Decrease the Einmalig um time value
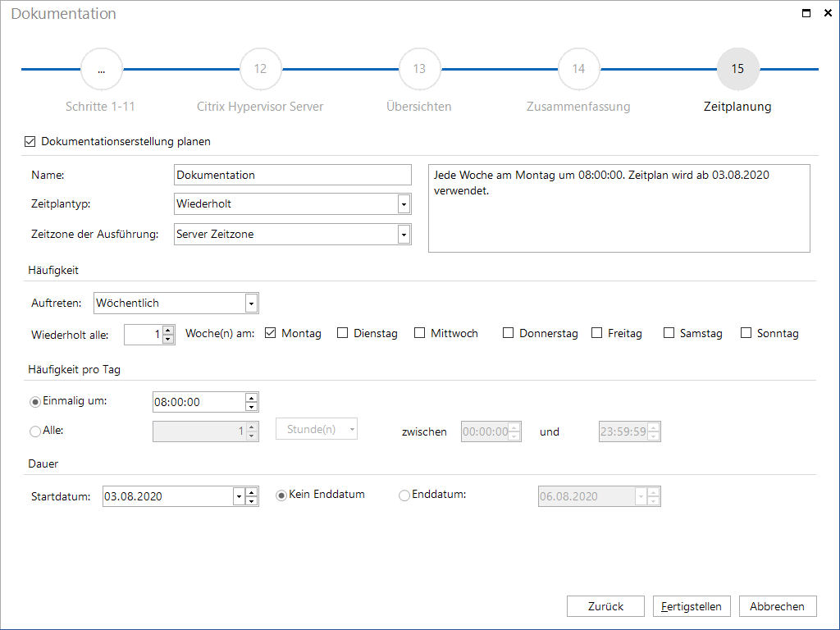Screen dimensions: 840x630 (x=251, y=407)
